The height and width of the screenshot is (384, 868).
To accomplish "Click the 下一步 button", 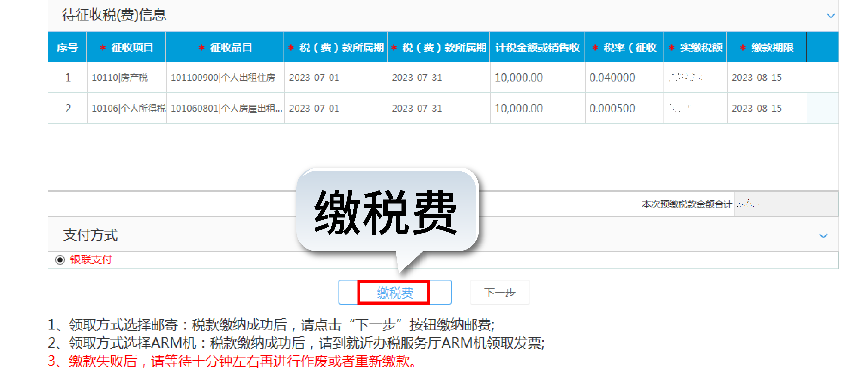I will coord(500,292).
